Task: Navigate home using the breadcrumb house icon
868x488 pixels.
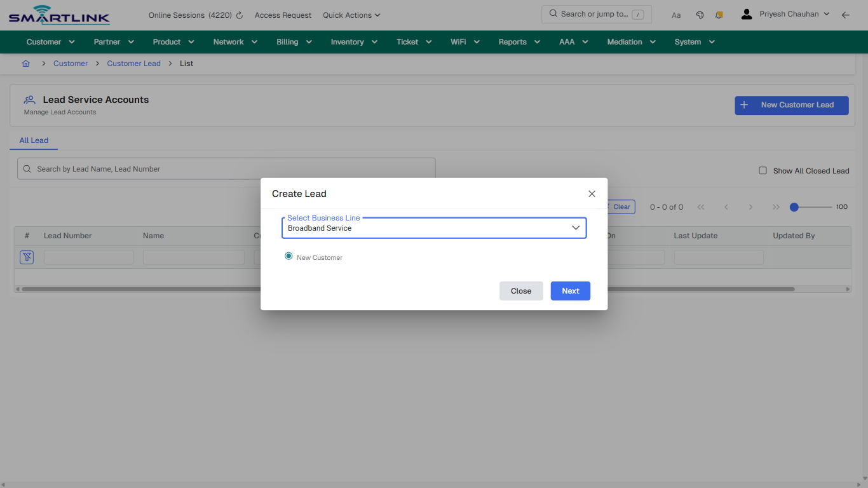Action: tap(25, 63)
